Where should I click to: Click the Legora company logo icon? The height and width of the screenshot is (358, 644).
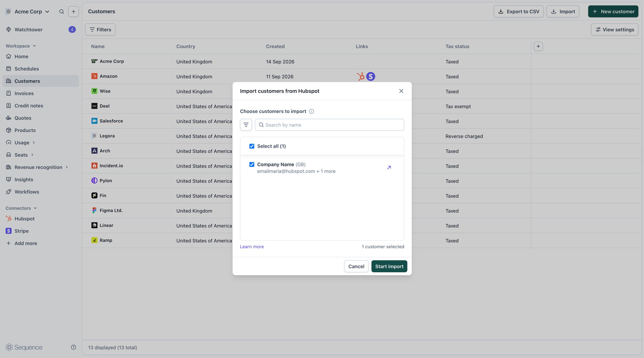(x=94, y=136)
